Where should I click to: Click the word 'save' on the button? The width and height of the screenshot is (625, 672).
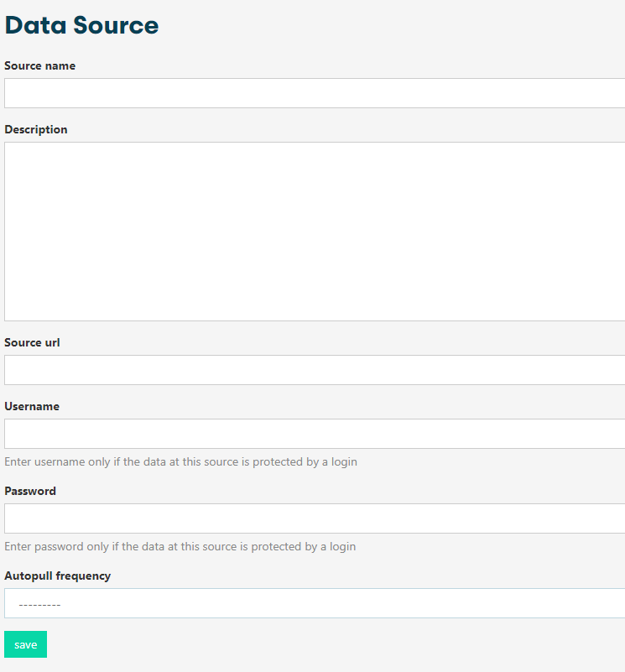pyautogui.click(x=25, y=644)
